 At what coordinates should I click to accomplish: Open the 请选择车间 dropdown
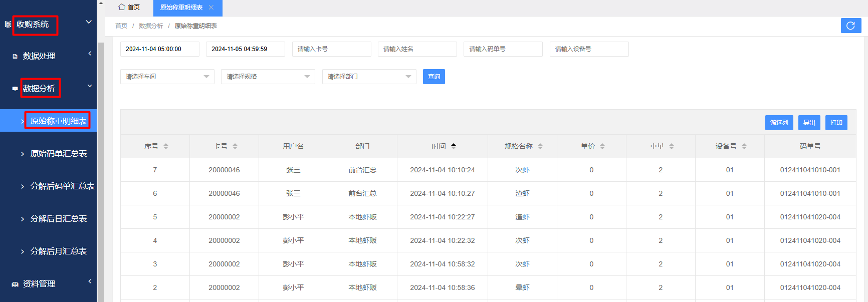pos(167,77)
